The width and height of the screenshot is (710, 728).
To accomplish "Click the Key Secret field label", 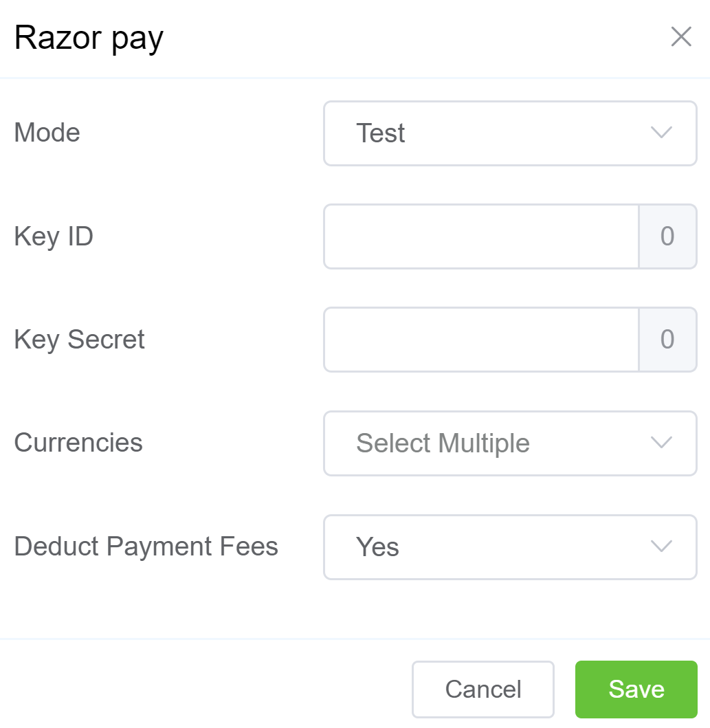I will [79, 340].
